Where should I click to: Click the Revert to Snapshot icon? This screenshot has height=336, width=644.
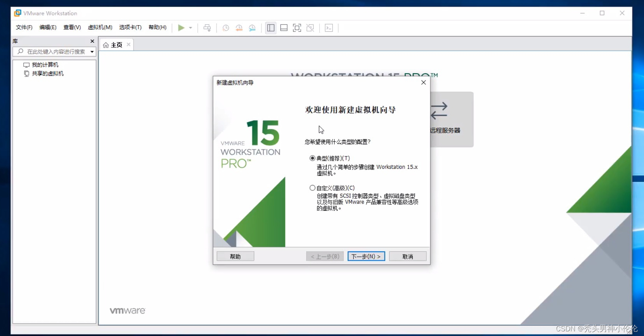(239, 28)
